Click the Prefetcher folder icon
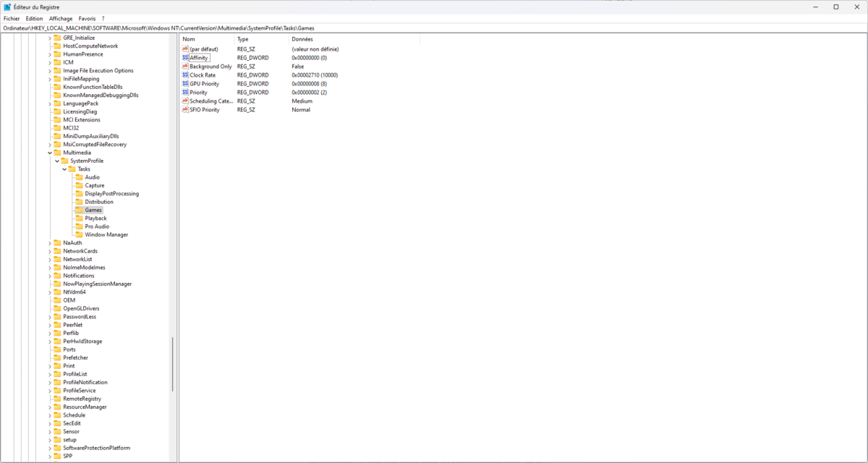Image resolution: width=868 pixels, height=463 pixels. (57, 357)
